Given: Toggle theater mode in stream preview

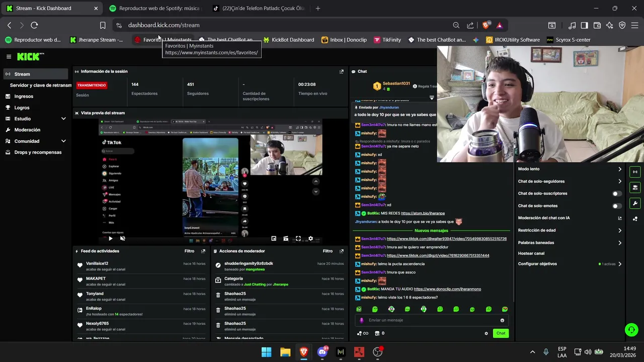Looking at the screenshot, I should coord(286,238).
